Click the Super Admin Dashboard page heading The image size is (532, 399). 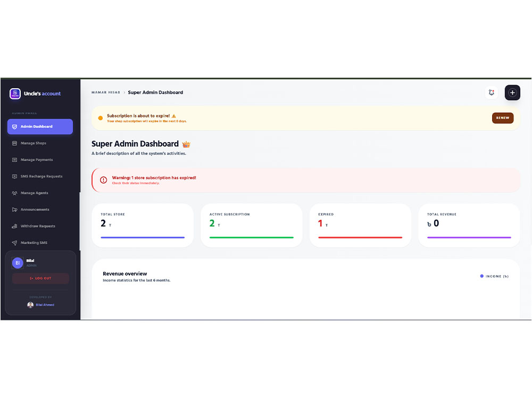135,144
